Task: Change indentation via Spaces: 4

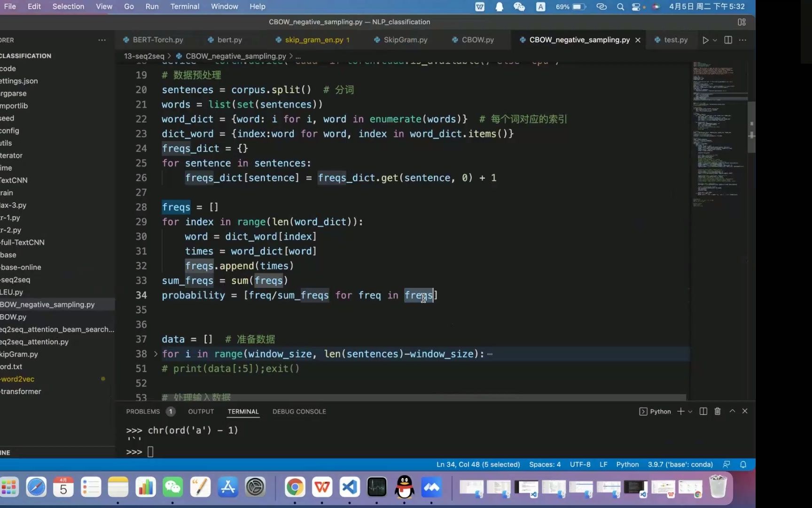Action: coord(545,464)
